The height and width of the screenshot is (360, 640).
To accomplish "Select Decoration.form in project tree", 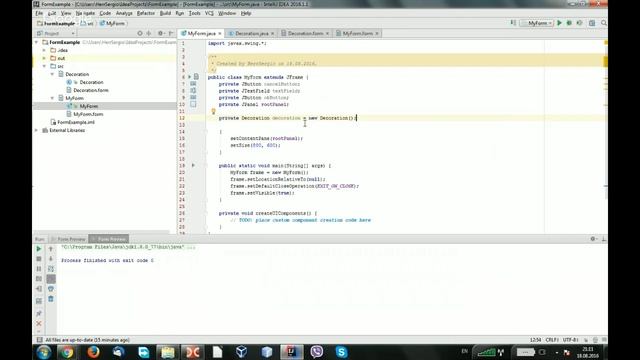I will [91, 90].
